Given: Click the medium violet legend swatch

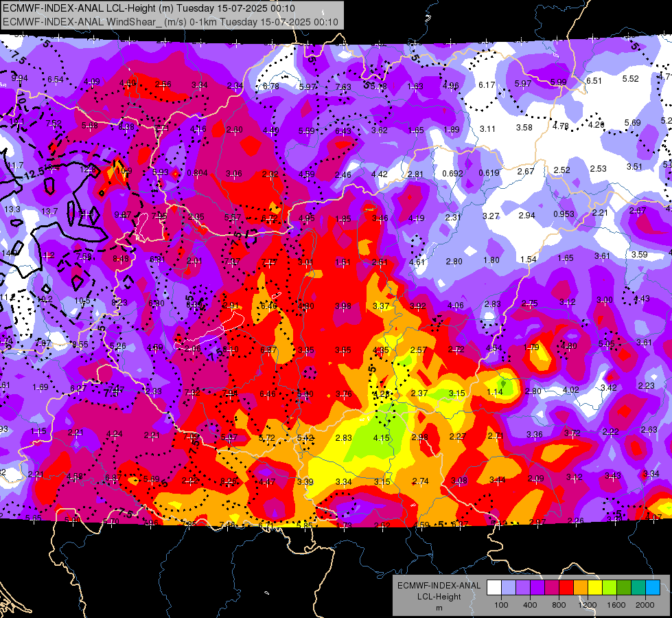Looking at the screenshot, I should [x=523, y=588].
